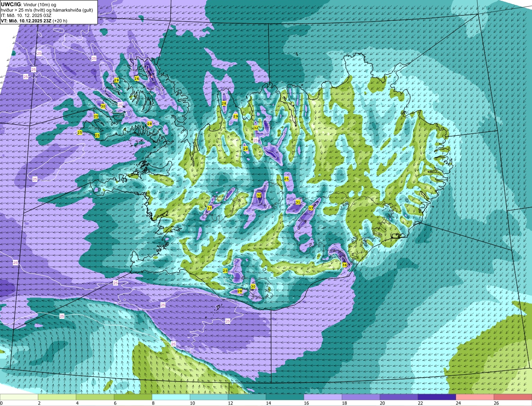
Task: Select the legend swatch between 14 and 16
Action: 285,397
